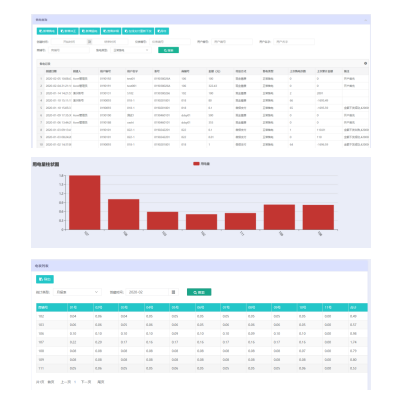The height and width of the screenshot is (396, 417).
Task: Jump to the last page in the pagination
Action: [101, 382]
